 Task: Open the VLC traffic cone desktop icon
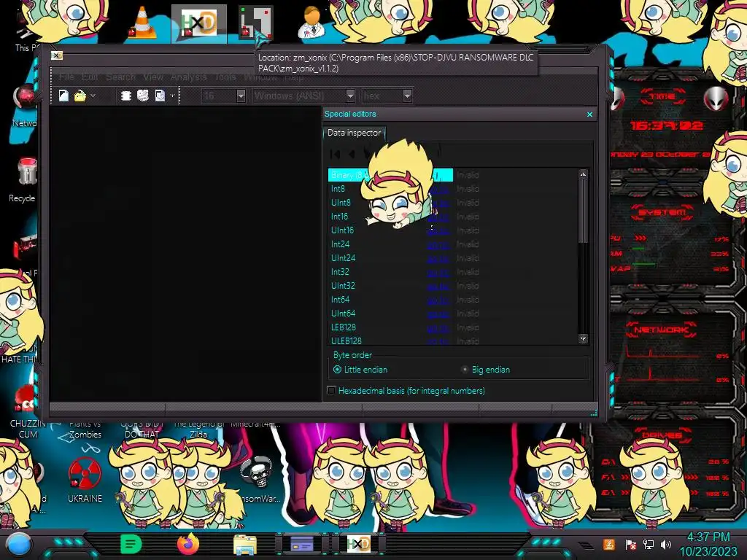142,23
